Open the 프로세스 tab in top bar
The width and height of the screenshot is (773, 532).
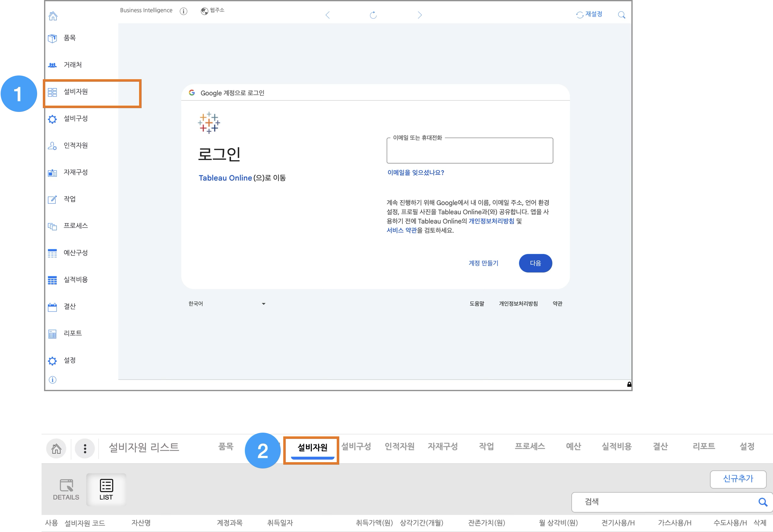coord(529,446)
